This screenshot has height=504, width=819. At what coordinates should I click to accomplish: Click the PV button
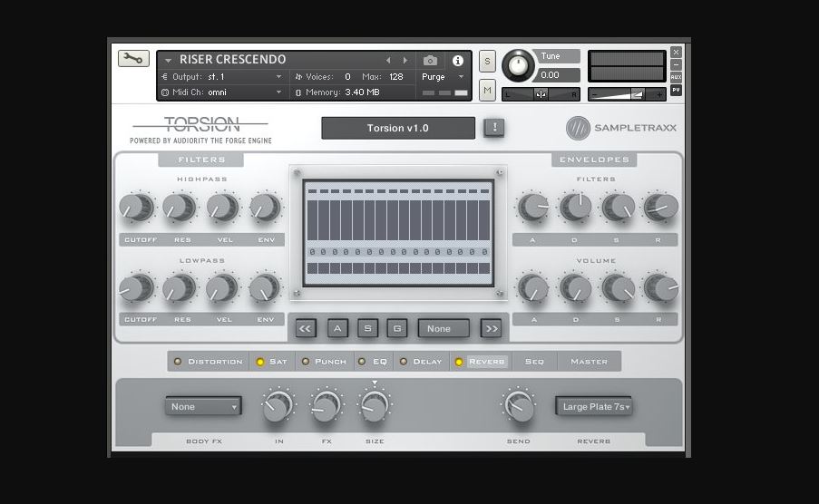tap(676, 90)
